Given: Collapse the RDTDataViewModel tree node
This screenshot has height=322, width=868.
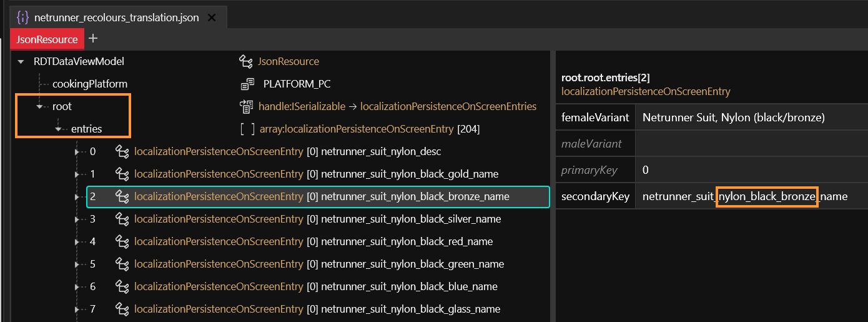Looking at the screenshot, I should [21, 61].
